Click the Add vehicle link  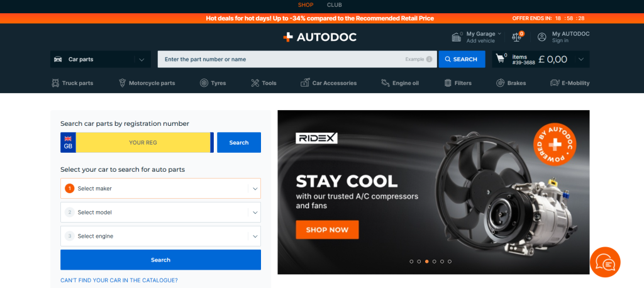tap(480, 41)
